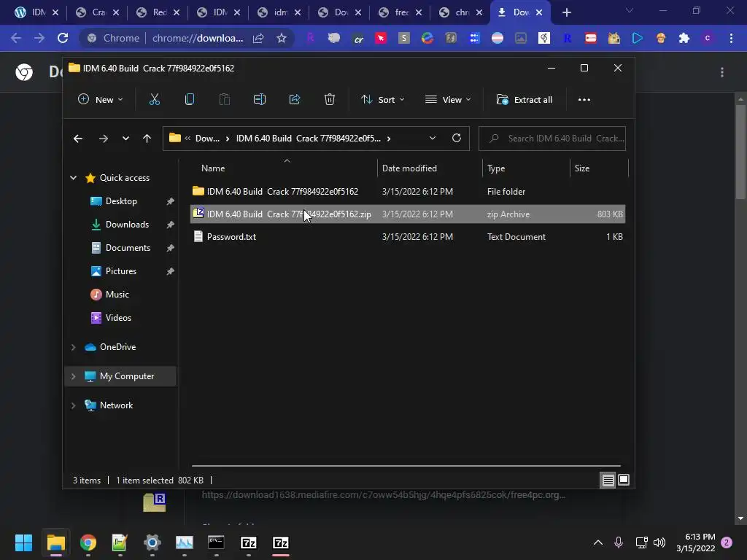This screenshot has width=747, height=560.
Task: Open Windows Start menu
Action: pyautogui.click(x=23, y=542)
